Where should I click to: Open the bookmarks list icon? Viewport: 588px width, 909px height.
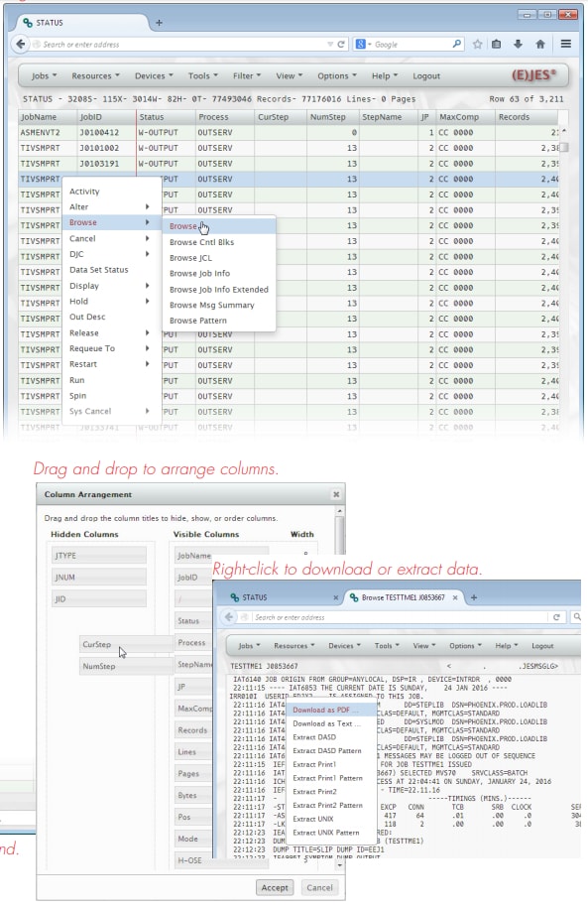[x=497, y=44]
